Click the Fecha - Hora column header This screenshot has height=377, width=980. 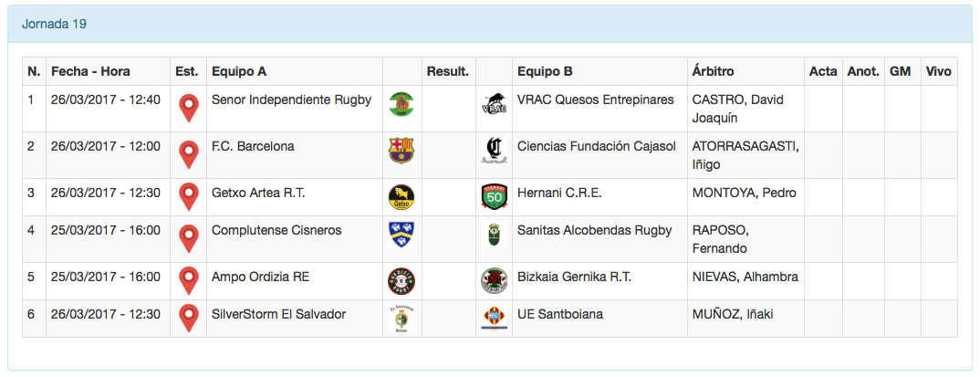[90, 71]
